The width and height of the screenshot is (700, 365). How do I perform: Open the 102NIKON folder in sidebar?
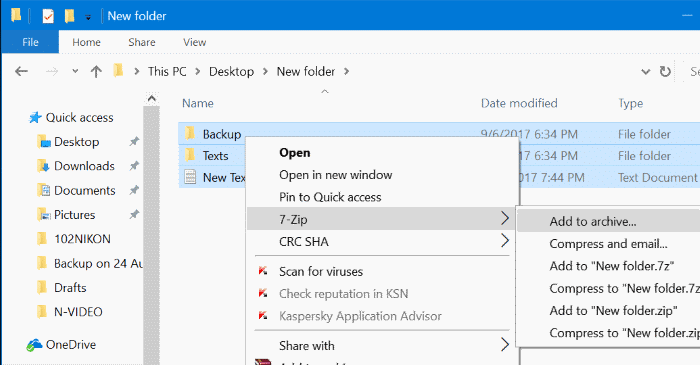pos(82,239)
